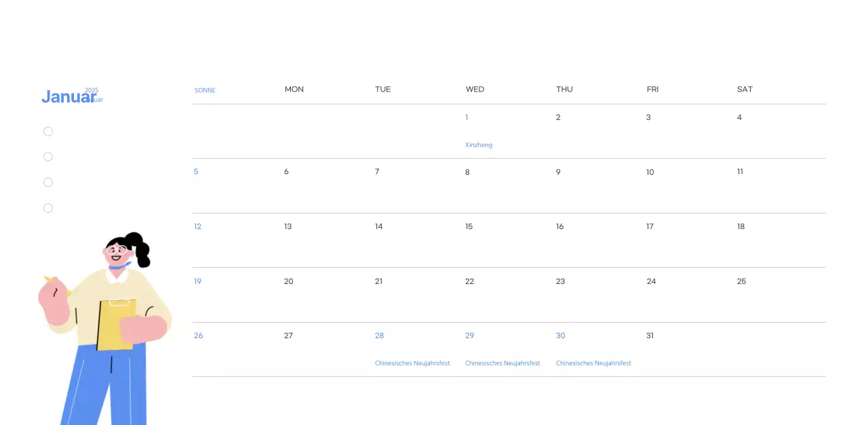Select date 31 in the last row
Viewport: 868px width, 425px height.
pos(650,336)
